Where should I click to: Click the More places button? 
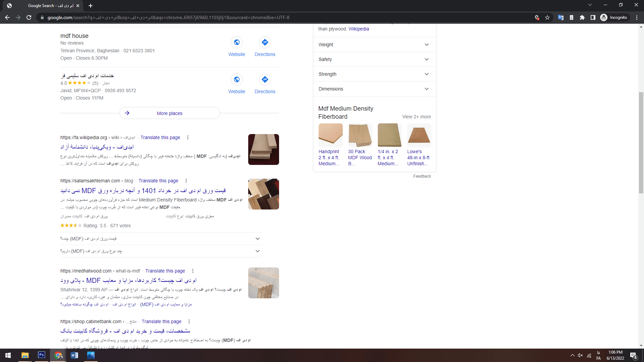click(170, 113)
